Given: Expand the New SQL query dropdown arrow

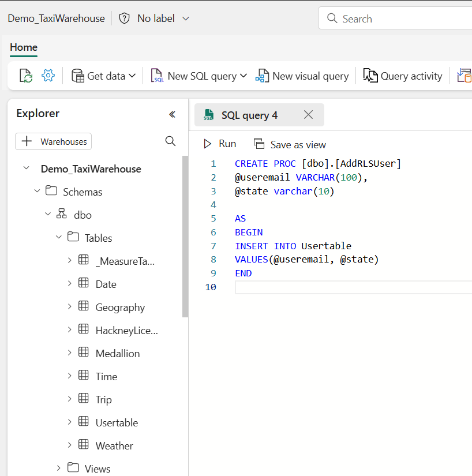Looking at the screenshot, I should 243,76.
